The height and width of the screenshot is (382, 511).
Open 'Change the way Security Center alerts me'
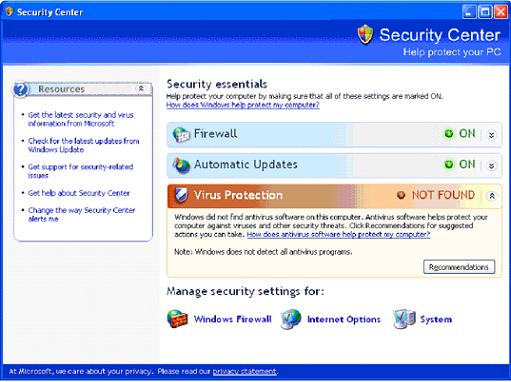point(81,215)
